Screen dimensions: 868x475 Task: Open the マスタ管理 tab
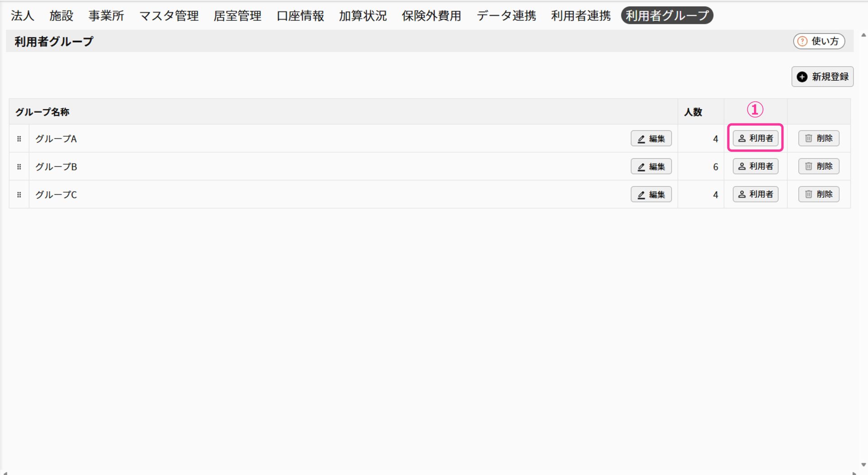169,16
